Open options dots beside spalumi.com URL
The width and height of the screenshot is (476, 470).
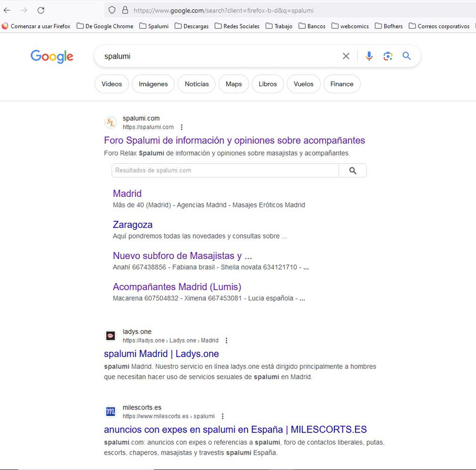pyautogui.click(x=182, y=127)
